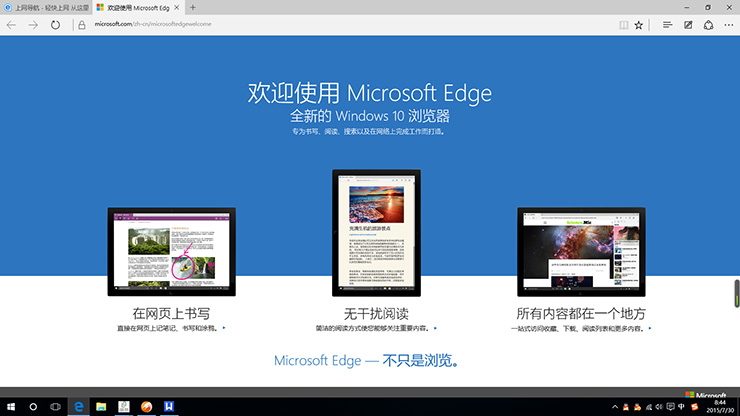The width and height of the screenshot is (740, 416).
Task: Follow the 简洁的阅读方式 description link
Action: coord(376,328)
